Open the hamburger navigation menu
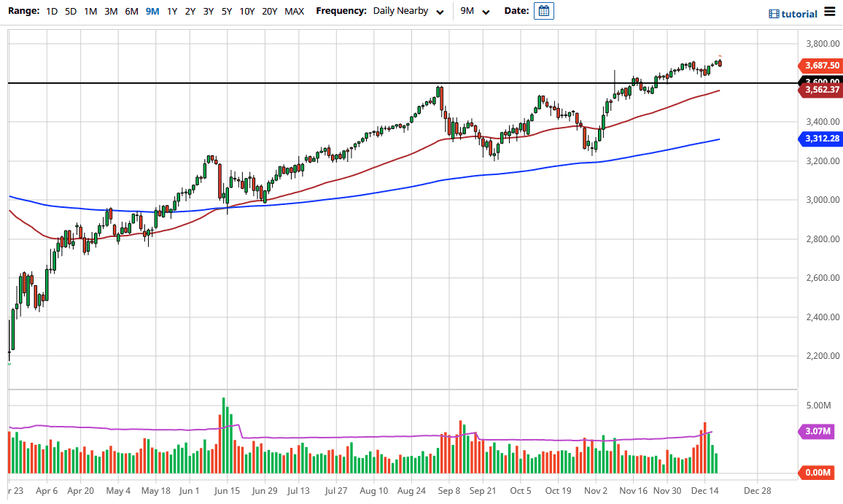Screen dimensions: 843x504 [830, 12]
